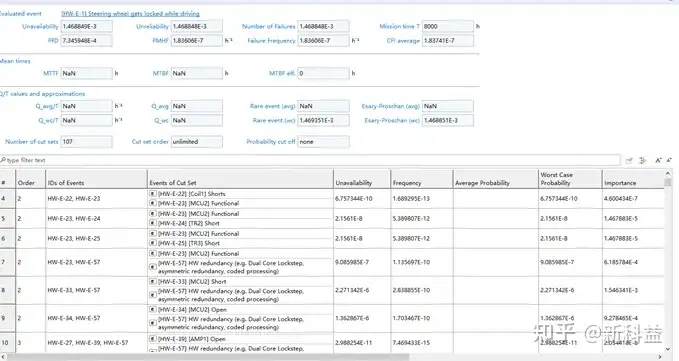Click the Number of cut sets field
679x361 pixels.
pos(87,142)
